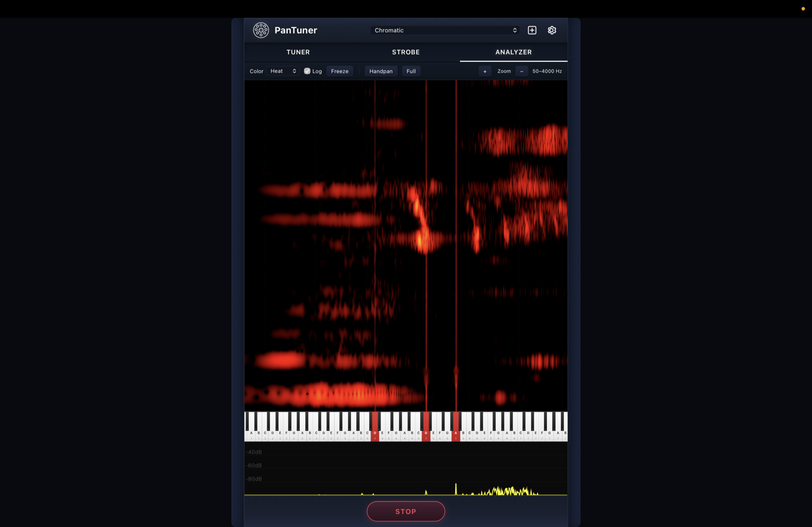
Task: Switch to the Tuner tab
Action: 298,52
